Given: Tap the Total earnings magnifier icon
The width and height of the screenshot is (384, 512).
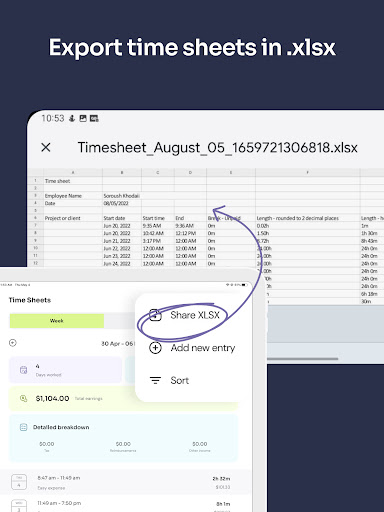Looking at the screenshot, I should pos(23,398).
